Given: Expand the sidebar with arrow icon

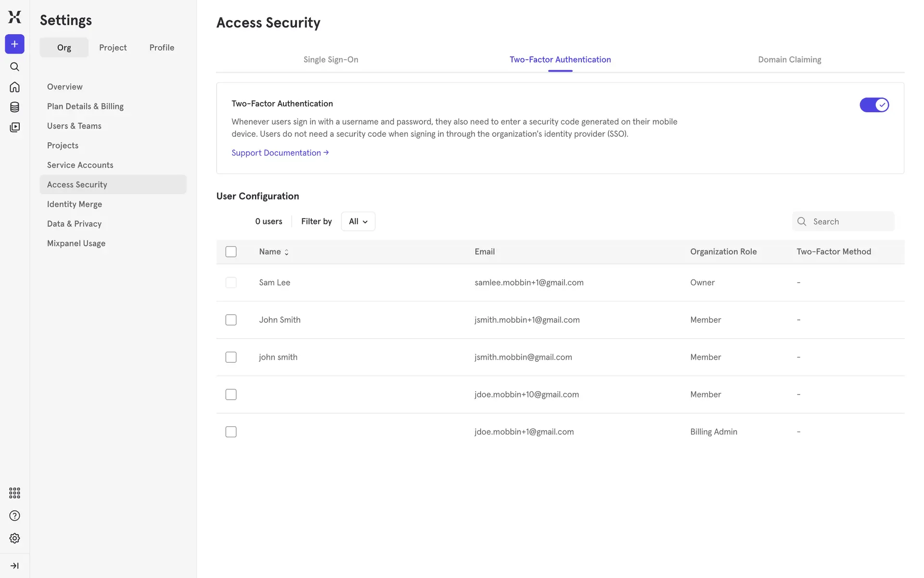Looking at the screenshot, I should (x=14, y=565).
